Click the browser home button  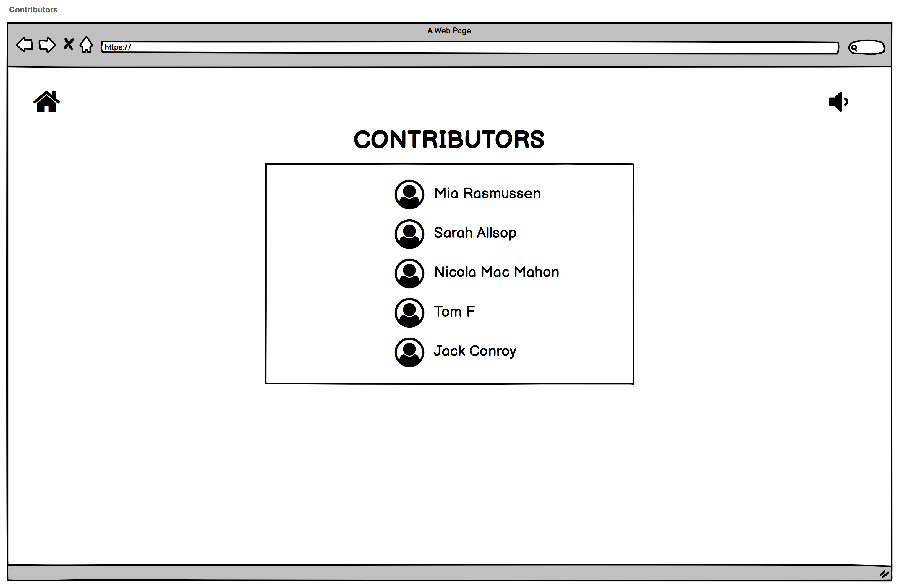pyautogui.click(x=87, y=46)
